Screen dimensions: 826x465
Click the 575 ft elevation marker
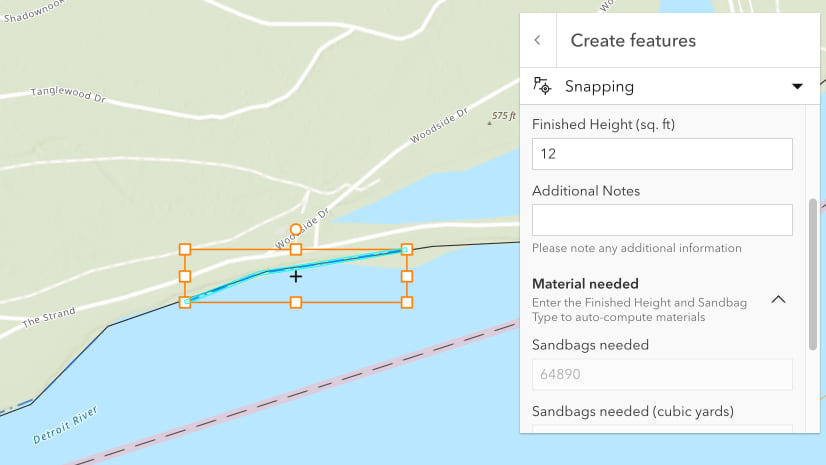503,116
